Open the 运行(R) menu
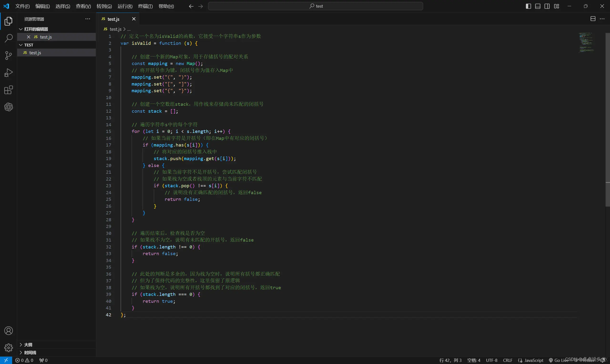The height and width of the screenshot is (364, 610). 125,6
